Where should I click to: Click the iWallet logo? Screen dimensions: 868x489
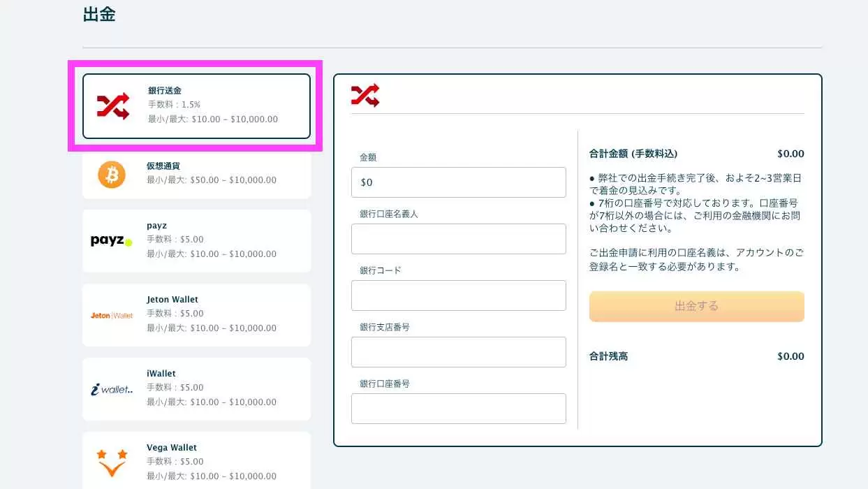click(112, 389)
